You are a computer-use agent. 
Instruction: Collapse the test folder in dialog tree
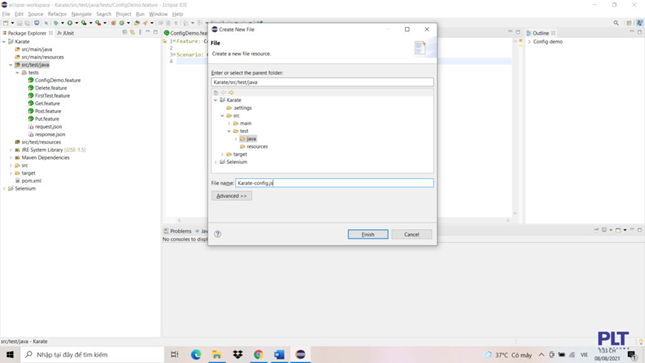(229, 131)
